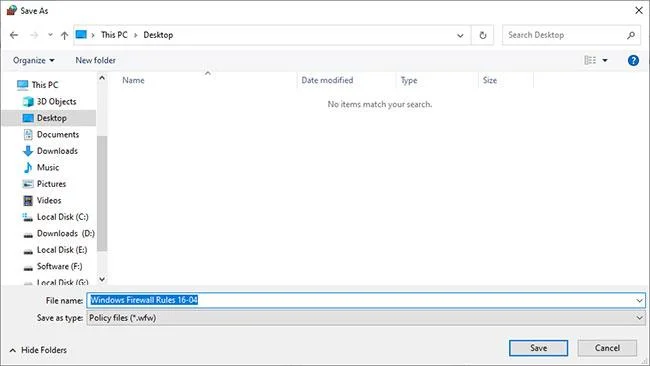Image resolution: width=650 pixels, height=366 pixels.
Task: Select This PC in address breadcrumb
Action: point(114,35)
